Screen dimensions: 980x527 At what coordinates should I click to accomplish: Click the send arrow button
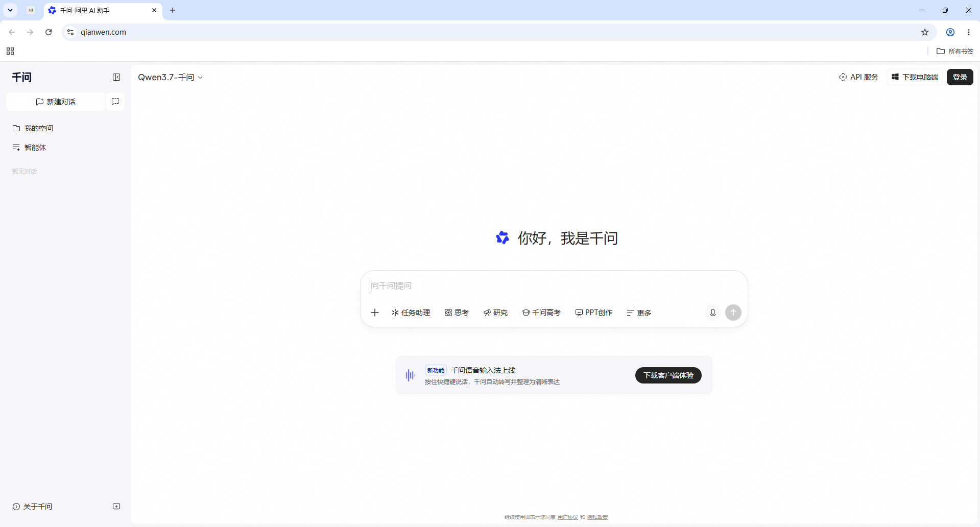click(733, 313)
